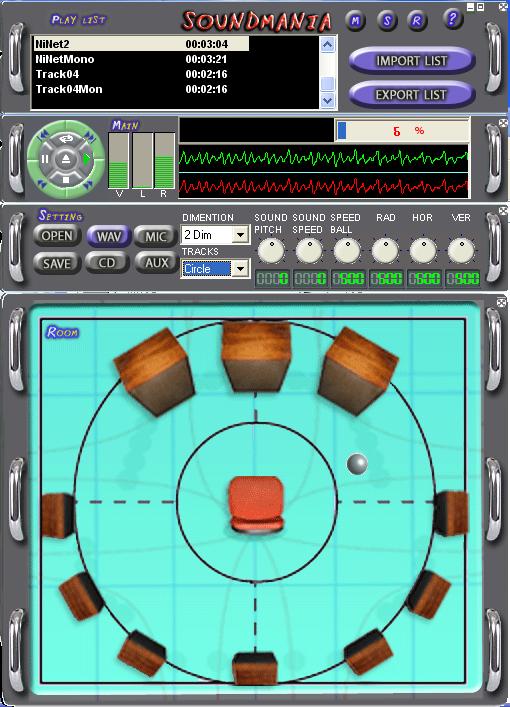Viewport: 510px width, 707px height.
Task: Click the numeric display under Sound Pitch
Action: click(272, 279)
